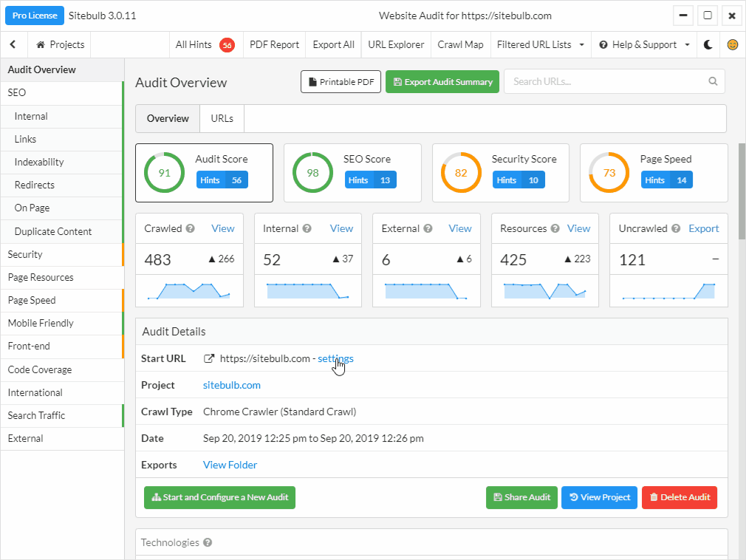Click the Technologies help question icon
Viewport: 746px width, 560px height.
208,542
